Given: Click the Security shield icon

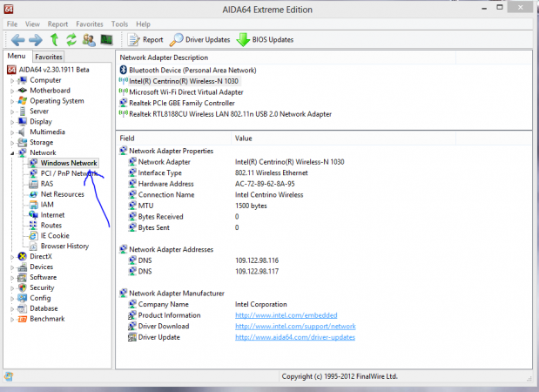Looking at the screenshot, I should point(23,287).
